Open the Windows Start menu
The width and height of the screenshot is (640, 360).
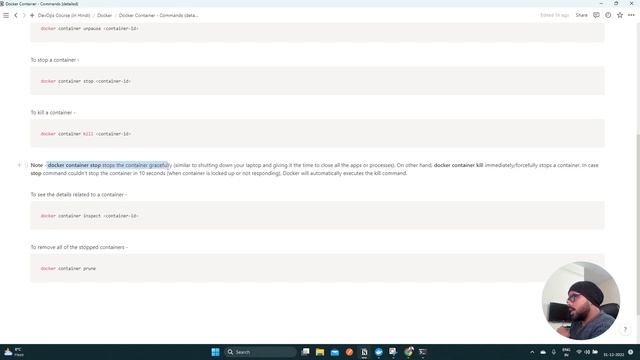pyautogui.click(x=216, y=352)
